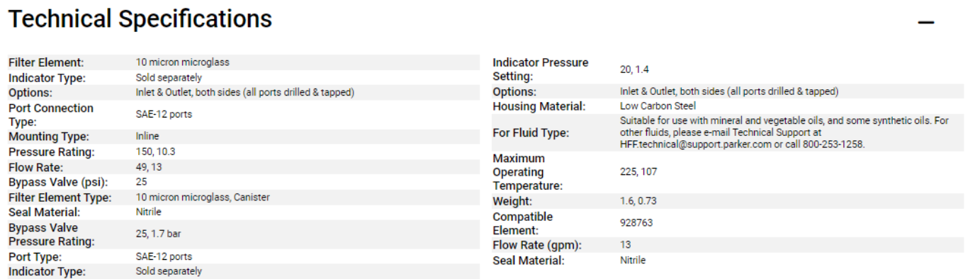Viewport: 980px width, 279px height.
Task: Click the Flow Rate (gpm) label
Action: (x=536, y=246)
